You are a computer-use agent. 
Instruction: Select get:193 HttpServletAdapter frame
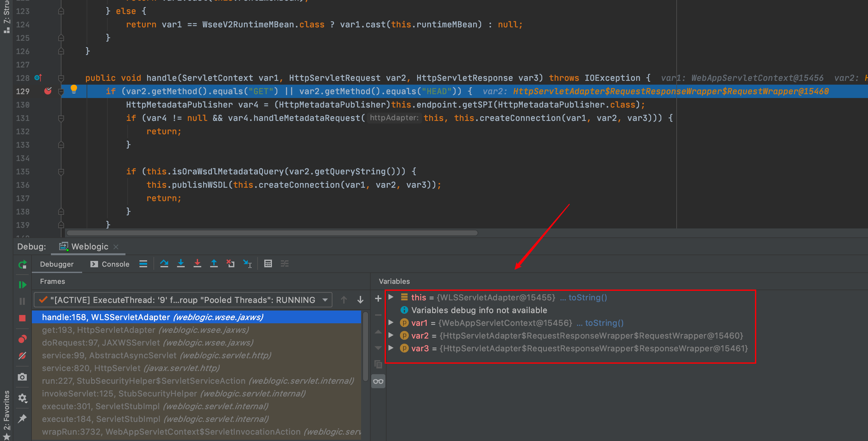coord(145,330)
